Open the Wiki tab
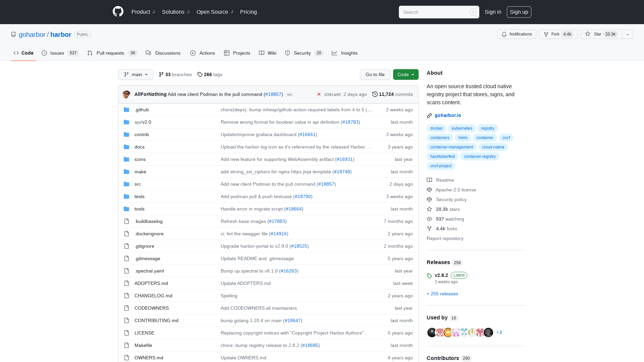 pyautogui.click(x=268, y=53)
